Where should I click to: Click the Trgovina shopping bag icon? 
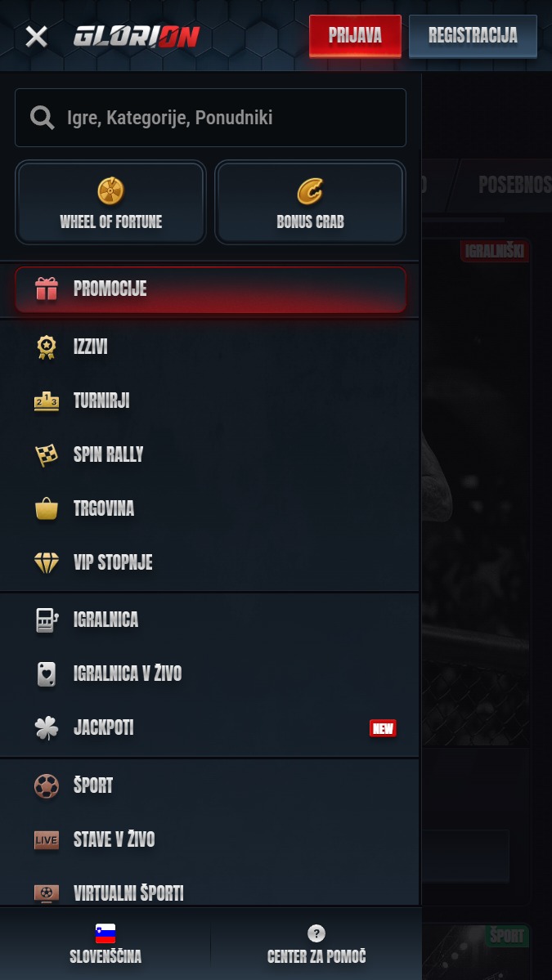click(x=47, y=508)
